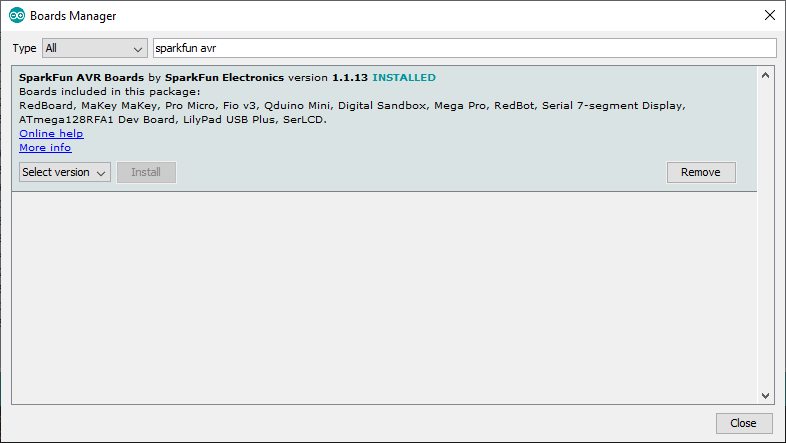Viewport: 786px width, 443px height.
Task: Remove the SparkFun AVR Boards package
Action: [x=701, y=172]
